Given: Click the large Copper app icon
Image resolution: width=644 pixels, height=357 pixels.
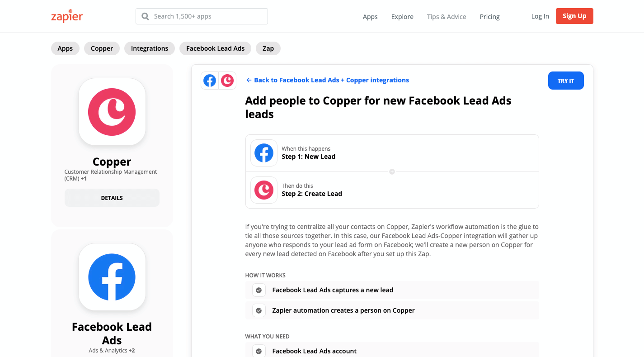Looking at the screenshot, I should [112, 112].
